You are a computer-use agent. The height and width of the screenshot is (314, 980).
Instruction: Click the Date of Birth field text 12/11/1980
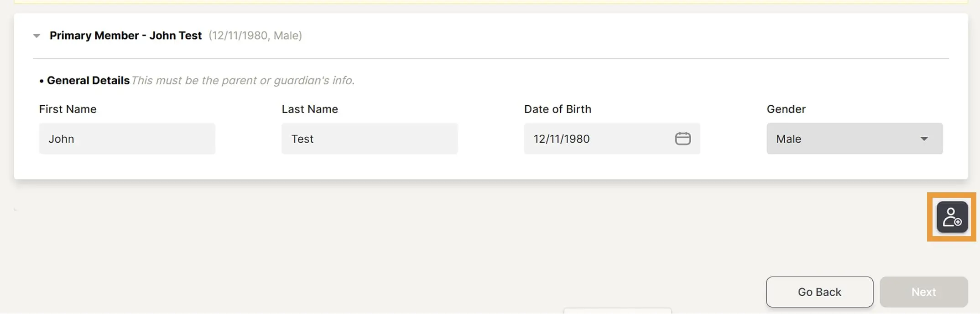coord(562,139)
